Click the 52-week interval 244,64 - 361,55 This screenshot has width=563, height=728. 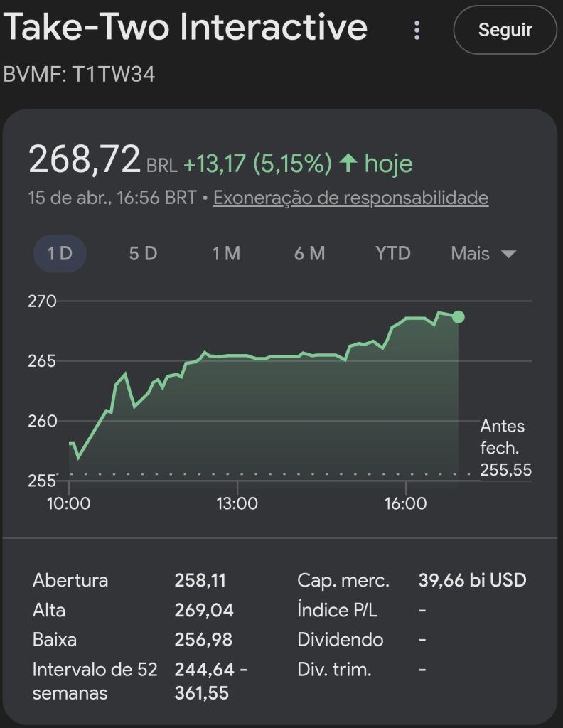pyautogui.click(x=210, y=681)
